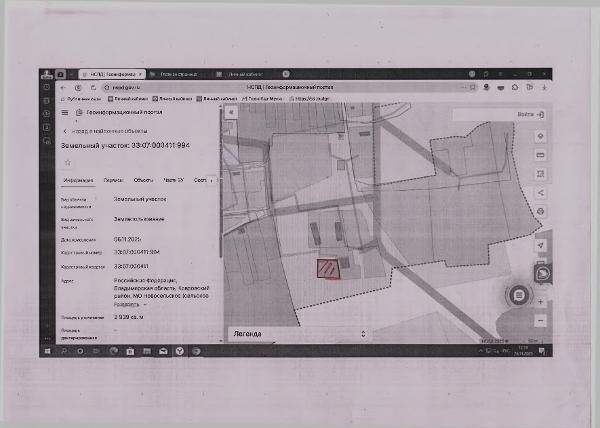Open the Публичная bookmarks bar item
Screen dimensions: 600x428
(x=81, y=99)
